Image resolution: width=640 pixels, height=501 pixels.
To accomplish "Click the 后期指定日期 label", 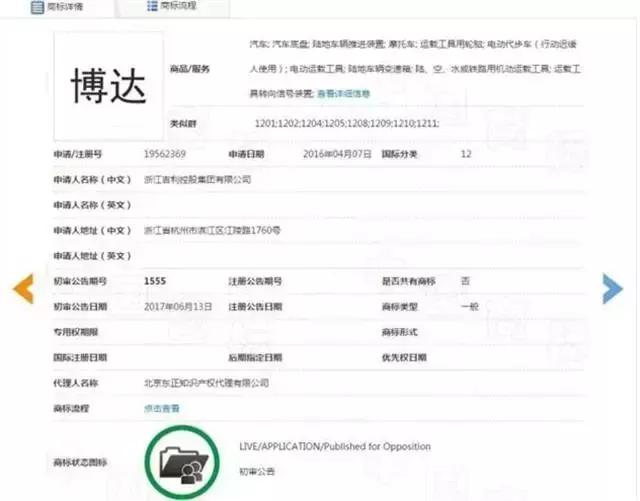I will (256, 358).
